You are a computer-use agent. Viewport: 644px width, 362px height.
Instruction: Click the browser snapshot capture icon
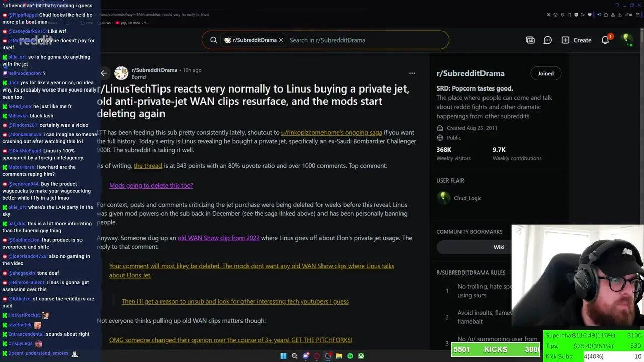tap(569, 15)
